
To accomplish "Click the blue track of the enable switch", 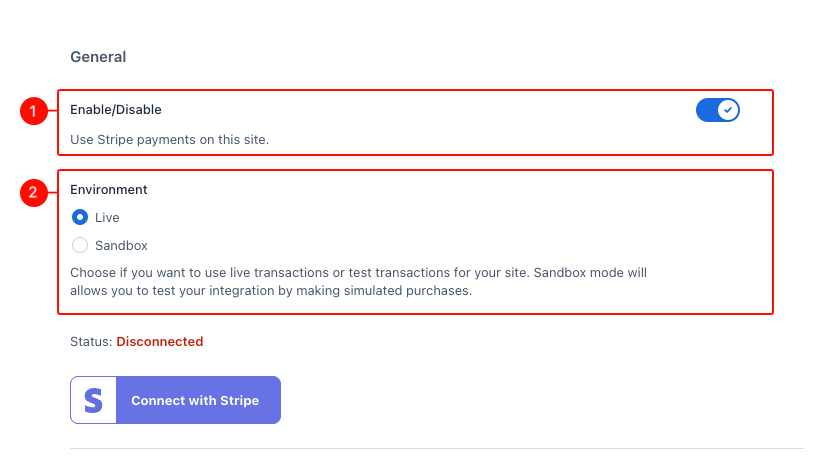I will tap(706, 110).
